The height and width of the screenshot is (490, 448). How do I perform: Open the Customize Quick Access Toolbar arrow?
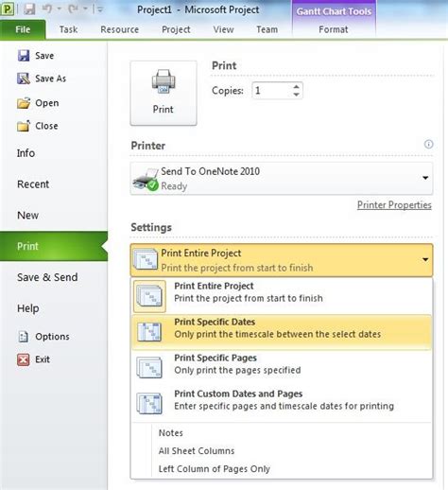100,9
